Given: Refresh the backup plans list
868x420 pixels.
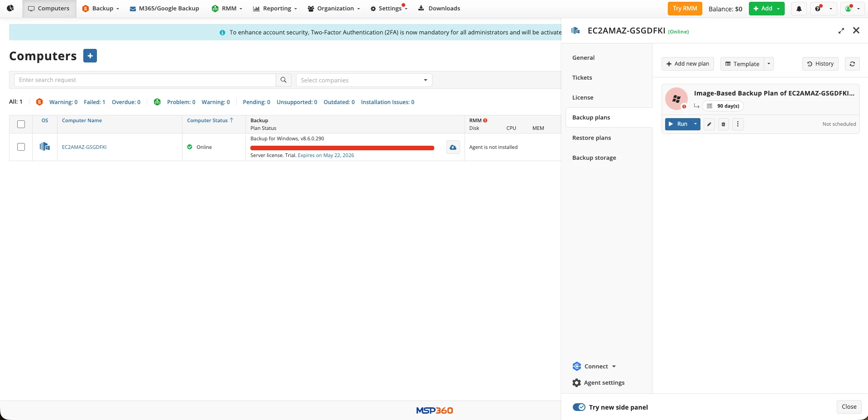Looking at the screenshot, I should 852,64.
